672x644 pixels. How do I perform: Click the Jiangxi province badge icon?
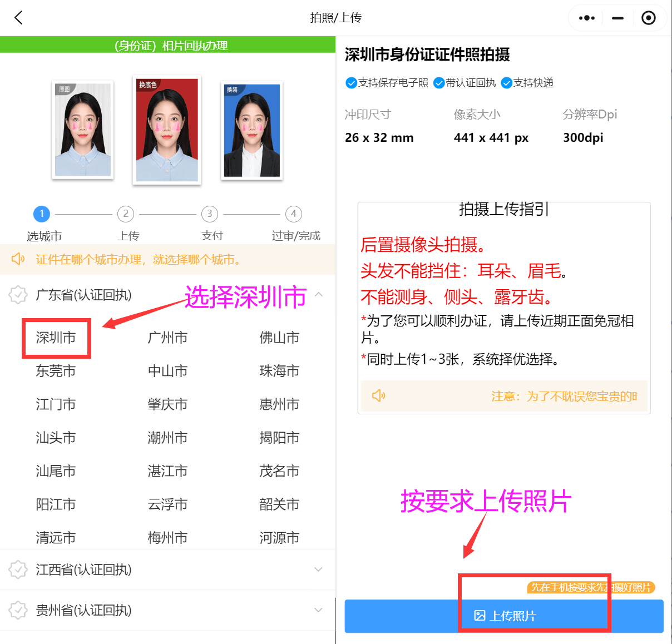point(18,569)
